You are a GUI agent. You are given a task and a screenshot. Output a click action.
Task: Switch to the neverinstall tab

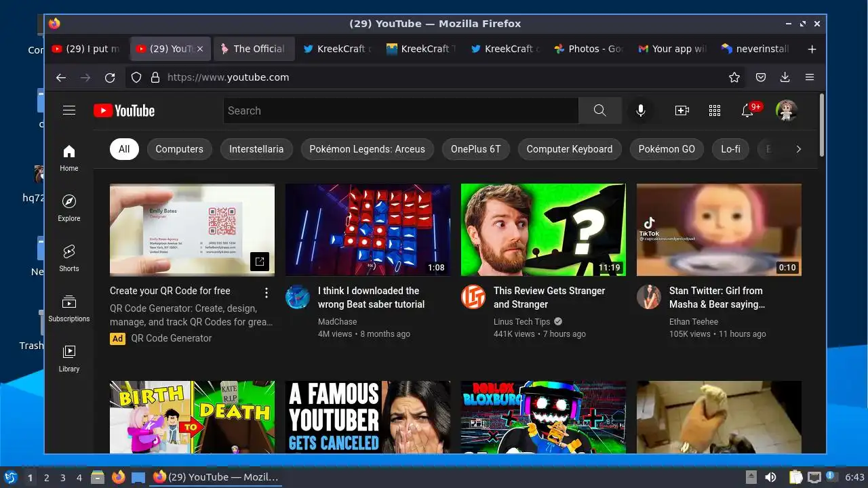click(x=755, y=49)
